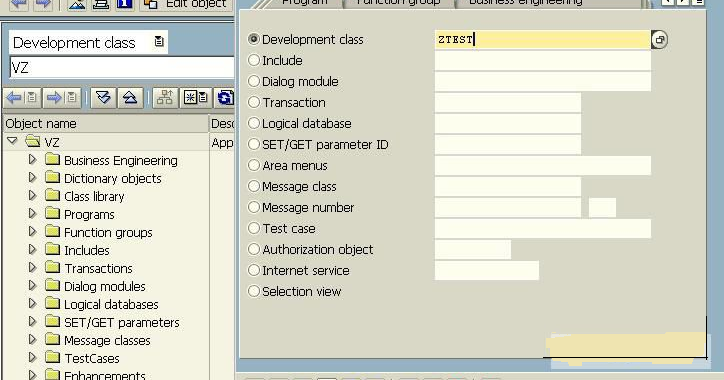Select the Include radio button

click(x=254, y=60)
